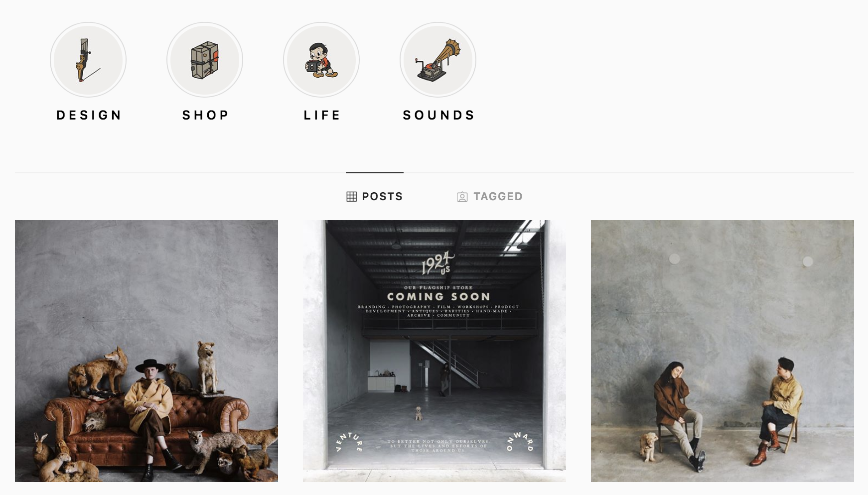This screenshot has width=868, height=495.
Task: Click the SOUNDS highlight label
Action: click(438, 115)
